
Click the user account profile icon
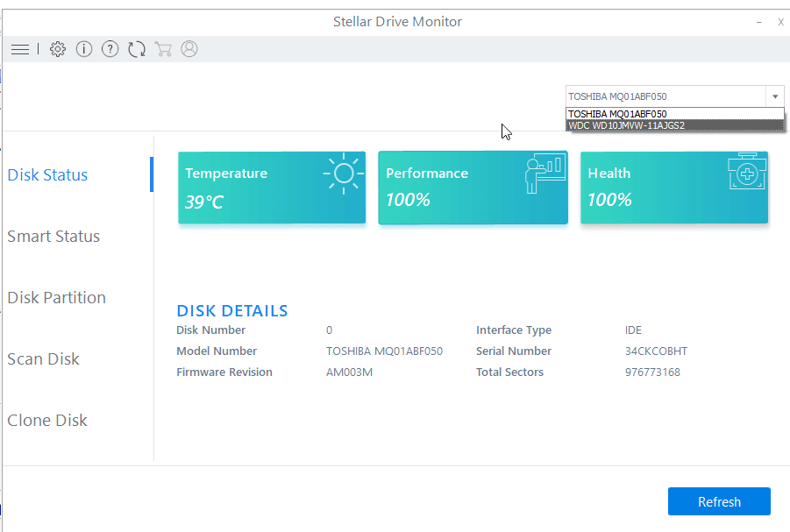click(189, 49)
